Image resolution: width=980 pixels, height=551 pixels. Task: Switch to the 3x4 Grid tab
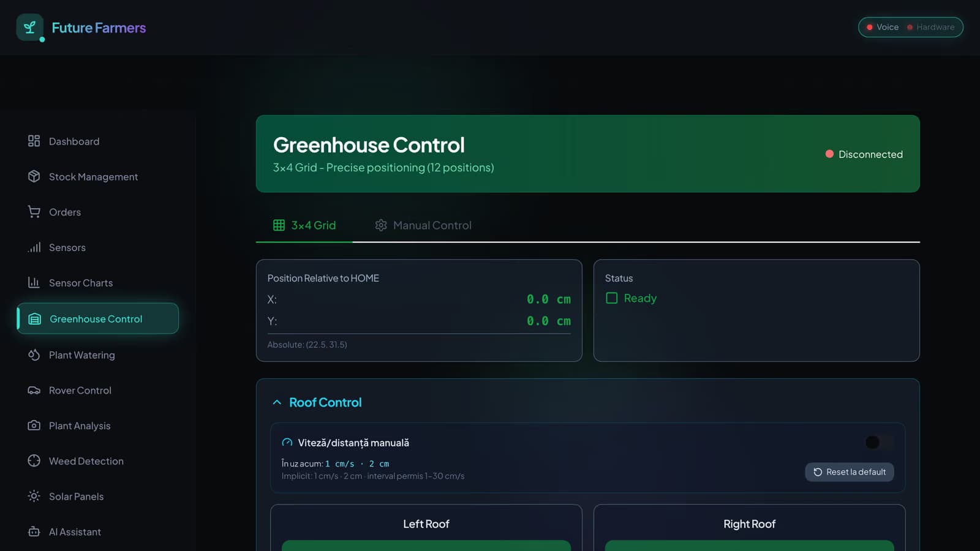[x=304, y=225]
